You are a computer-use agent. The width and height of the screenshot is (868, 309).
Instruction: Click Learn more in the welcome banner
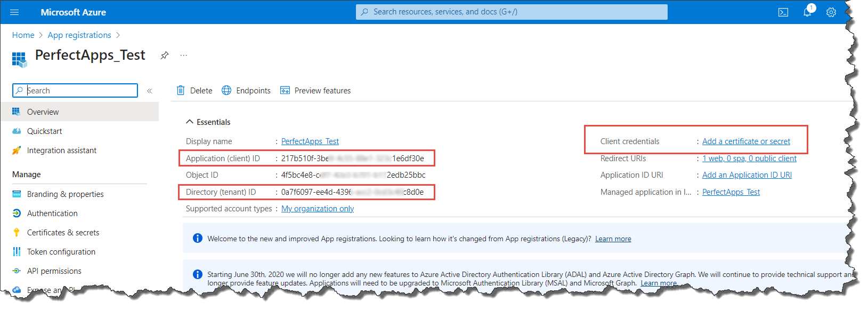(x=613, y=239)
